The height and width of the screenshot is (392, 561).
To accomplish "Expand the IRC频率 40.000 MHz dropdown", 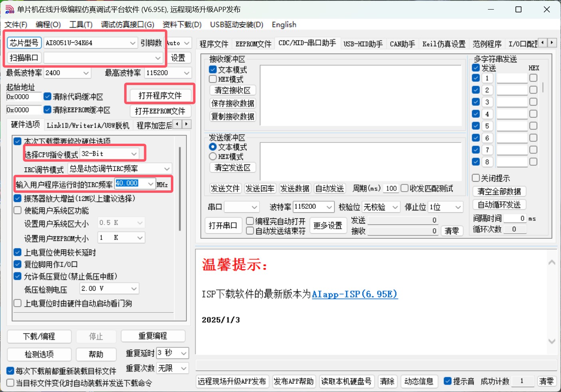I will tap(151, 184).
